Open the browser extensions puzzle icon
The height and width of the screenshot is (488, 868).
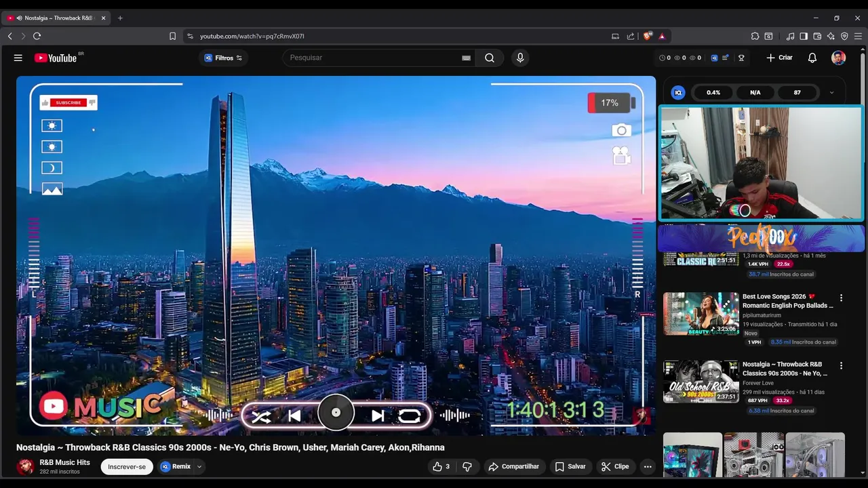[755, 36]
